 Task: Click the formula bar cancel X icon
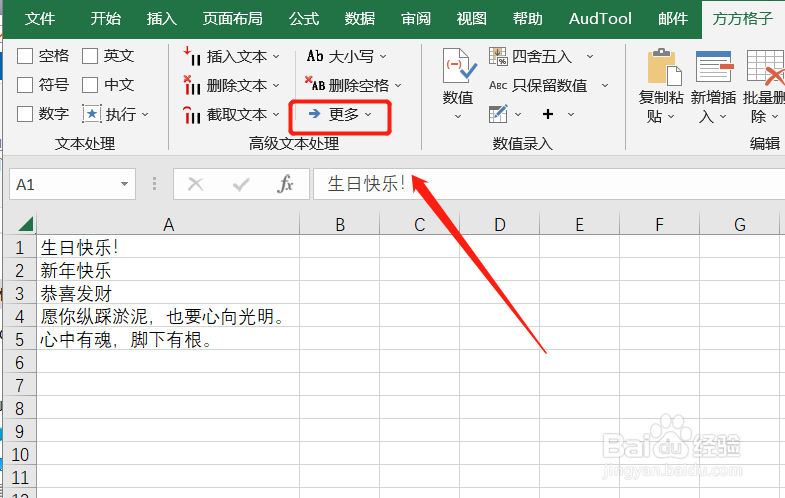(x=195, y=185)
